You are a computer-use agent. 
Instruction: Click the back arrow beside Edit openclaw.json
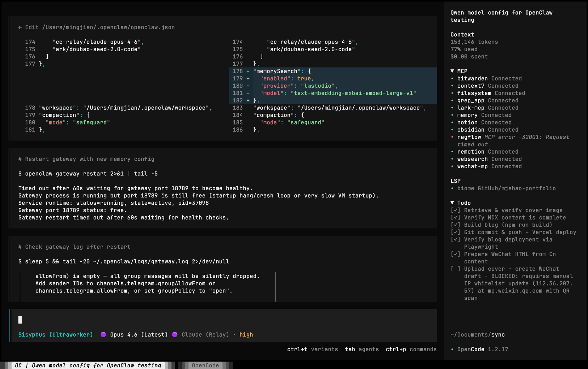[20, 27]
